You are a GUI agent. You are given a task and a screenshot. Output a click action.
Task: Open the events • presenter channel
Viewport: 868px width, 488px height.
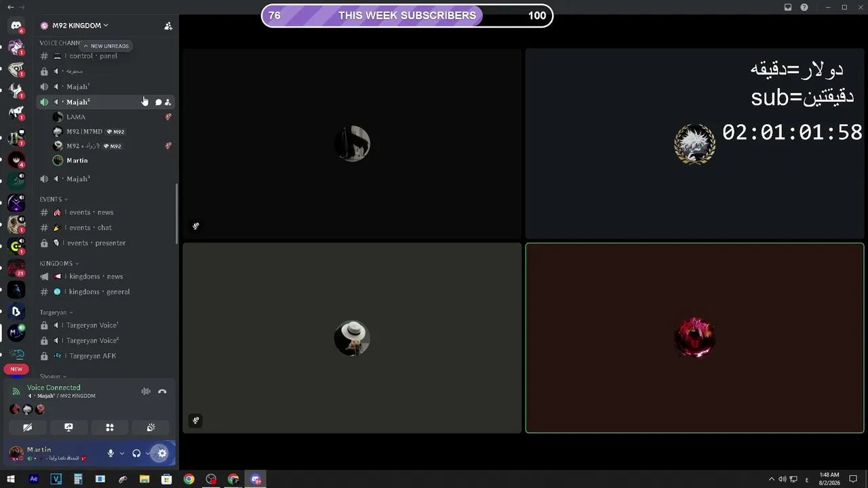(106, 243)
